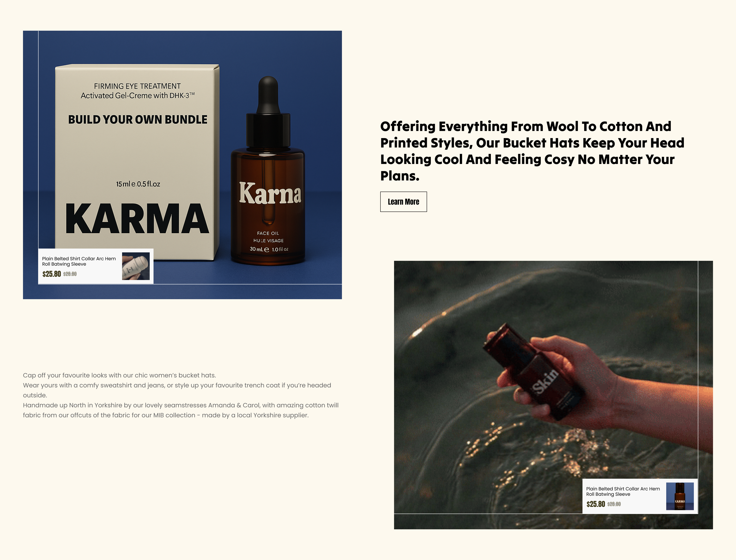This screenshot has height=560, width=736.
Task: Click the Learn More button
Action: pos(403,202)
